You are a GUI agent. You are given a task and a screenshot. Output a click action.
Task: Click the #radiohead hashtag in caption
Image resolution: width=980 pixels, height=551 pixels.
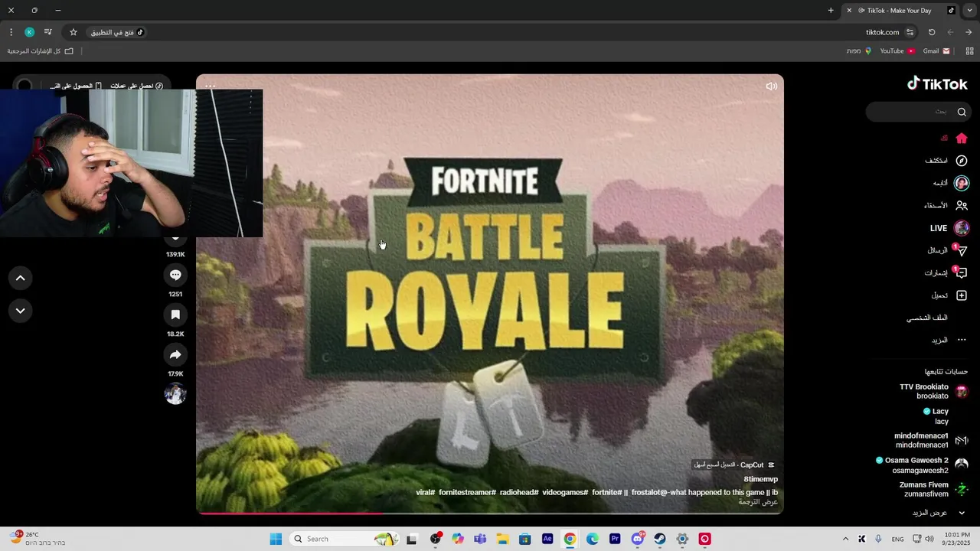point(519,492)
